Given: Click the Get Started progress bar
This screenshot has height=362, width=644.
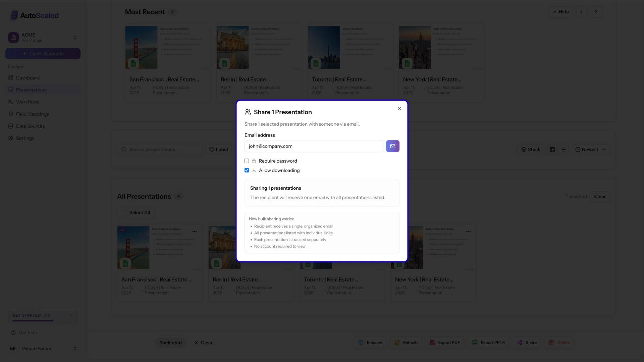Looking at the screenshot, I should tap(33, 321).
